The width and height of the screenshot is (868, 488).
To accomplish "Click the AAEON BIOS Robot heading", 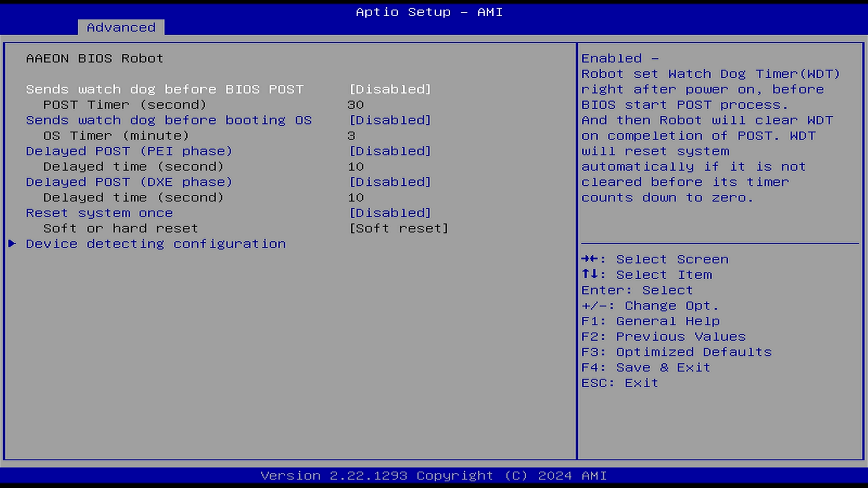I will 94,59.
